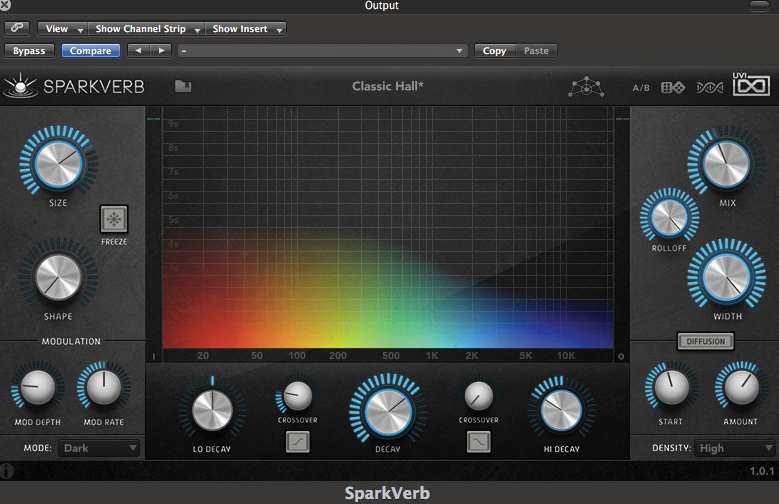Click the Classic Hall preset name
This screenshot has width=779, height=504.
click(x=388, y=86)
